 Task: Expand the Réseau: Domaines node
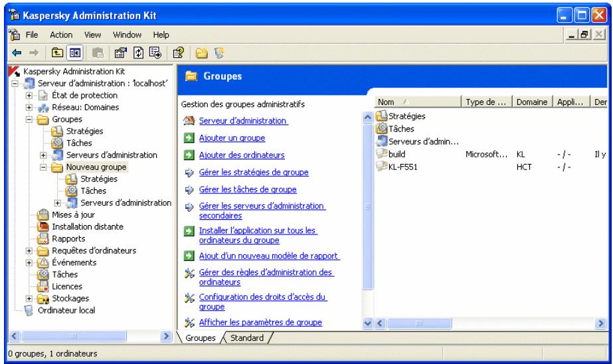(x=29, y=108)
